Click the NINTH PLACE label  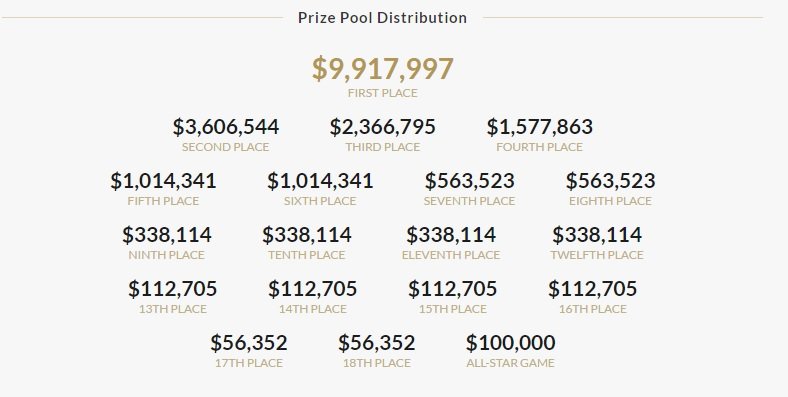pyautogui.click(x=166, y=255)
